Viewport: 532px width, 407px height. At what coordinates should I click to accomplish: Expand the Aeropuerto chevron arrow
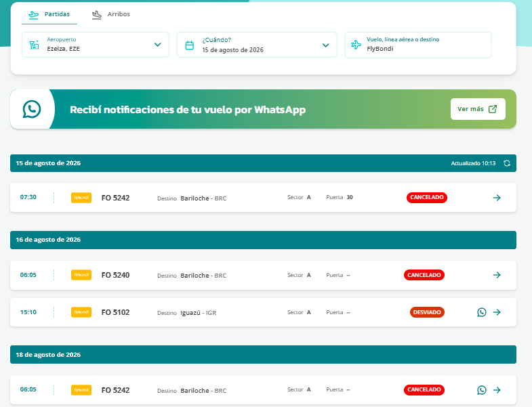[157, 45]
